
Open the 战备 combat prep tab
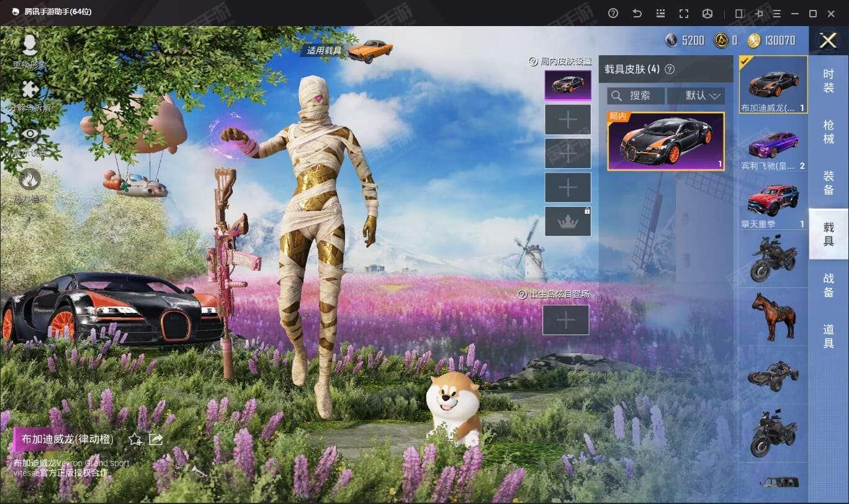click(x=829, y=285)
